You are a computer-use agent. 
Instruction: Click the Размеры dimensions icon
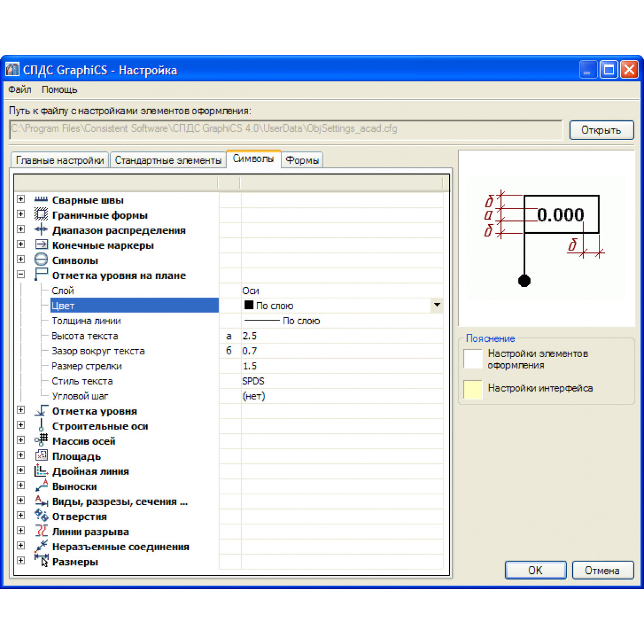(x=41, y=561)
